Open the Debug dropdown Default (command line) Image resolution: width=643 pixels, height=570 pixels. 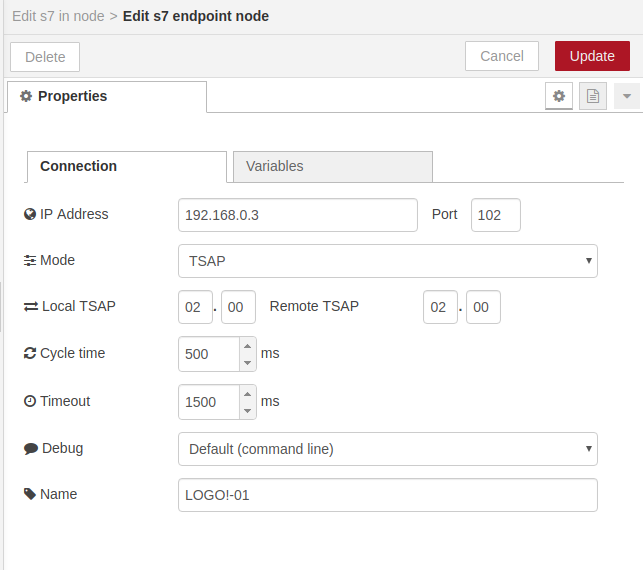click(x=388, y=449)
